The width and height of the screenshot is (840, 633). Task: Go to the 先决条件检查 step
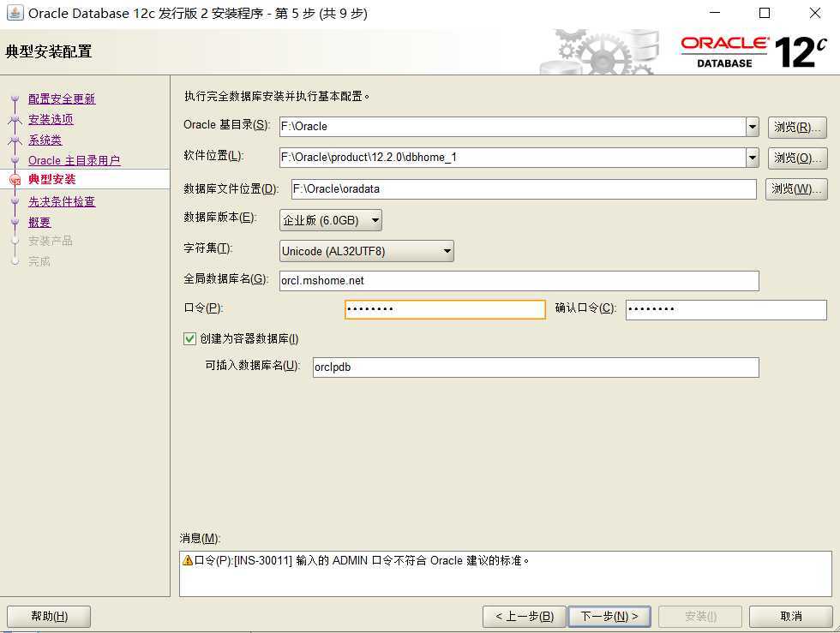(62, 202)
